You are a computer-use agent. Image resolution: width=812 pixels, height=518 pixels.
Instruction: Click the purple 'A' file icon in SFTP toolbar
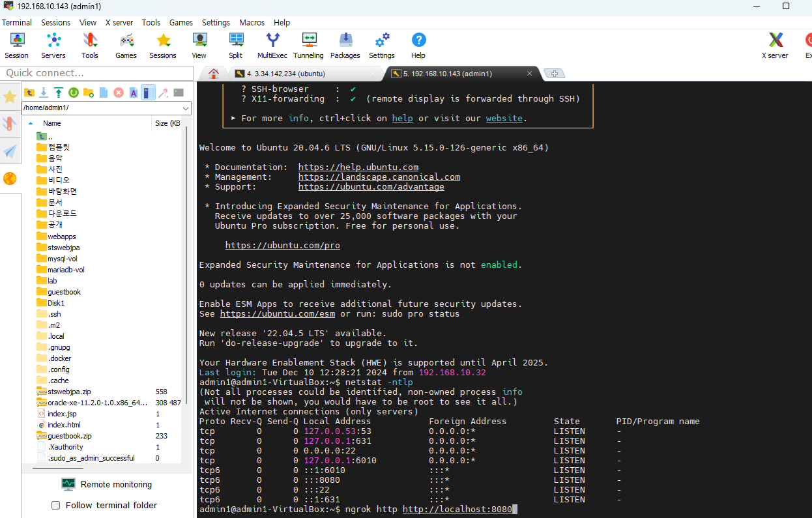pyautogui.click(x=134, y=93)
